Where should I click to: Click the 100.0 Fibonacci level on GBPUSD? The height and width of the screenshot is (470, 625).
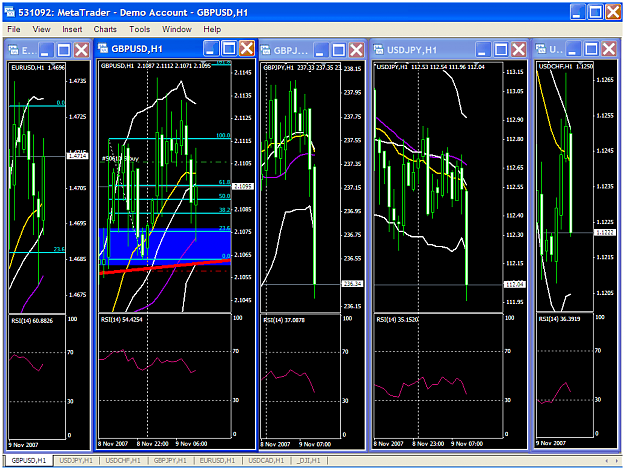tap(223, 136)
